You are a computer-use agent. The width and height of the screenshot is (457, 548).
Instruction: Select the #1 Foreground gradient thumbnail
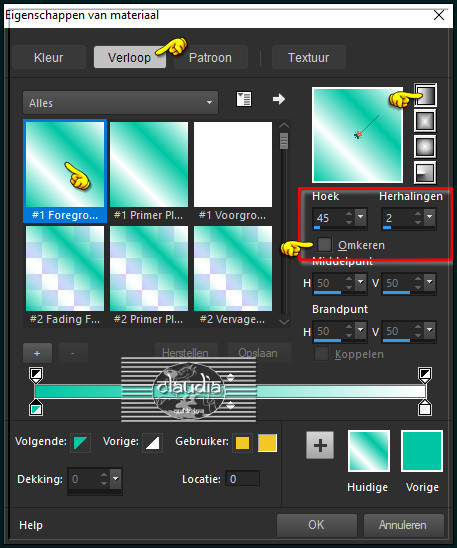tap(65, 171)
